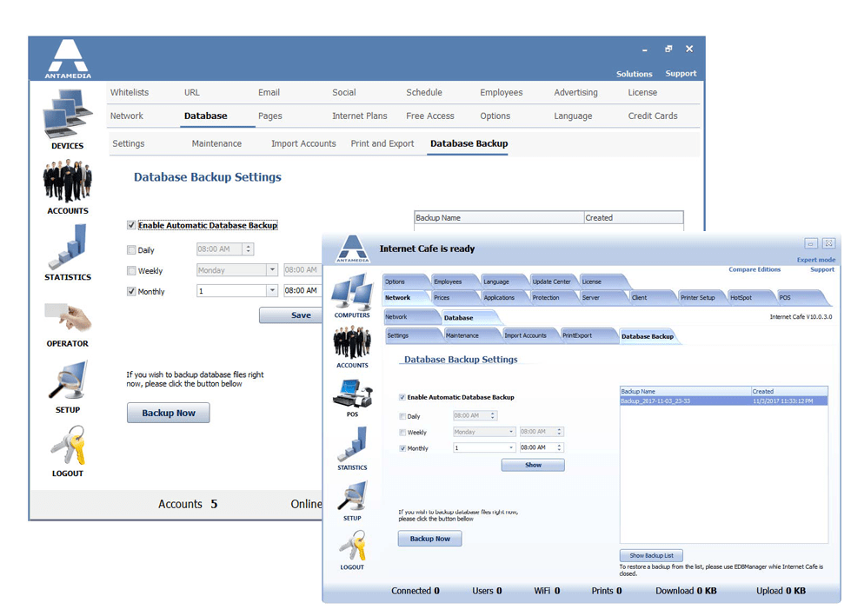Click Antamedia logo in Internet Cafe window
The height and width of the screenshot is (616, 851).
point(353,248)
